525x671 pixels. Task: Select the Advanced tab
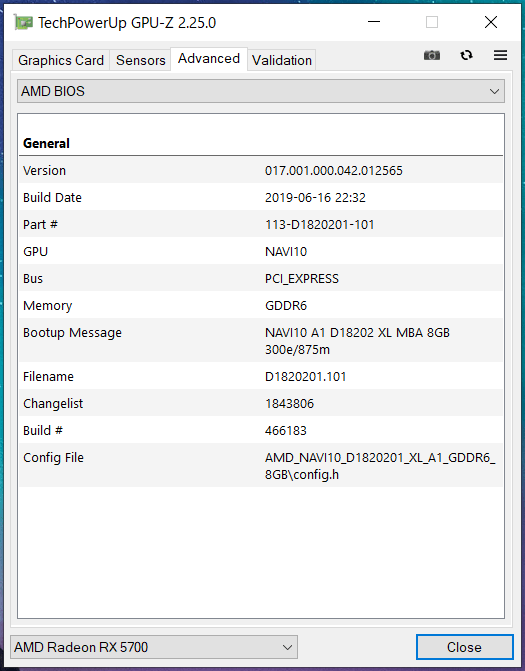tap(209, 59)
